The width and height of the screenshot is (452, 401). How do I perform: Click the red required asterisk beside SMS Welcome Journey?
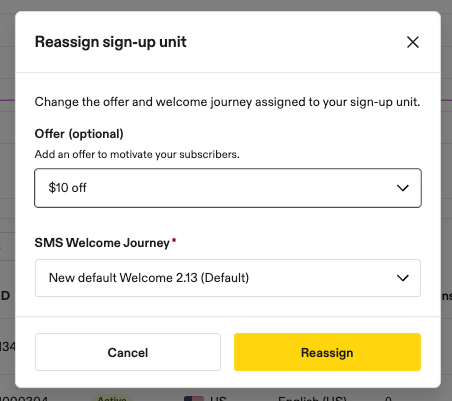[x=174, y=240]
